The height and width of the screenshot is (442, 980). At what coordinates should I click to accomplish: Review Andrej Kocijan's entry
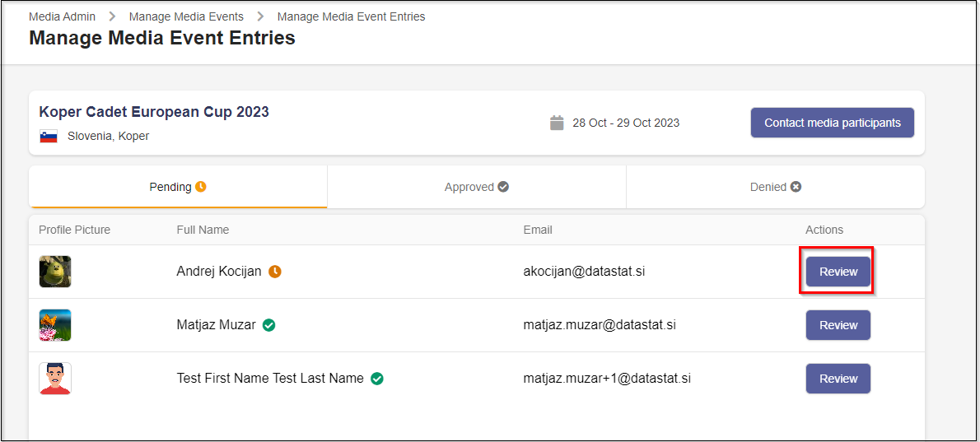click(x=838, y=272)
